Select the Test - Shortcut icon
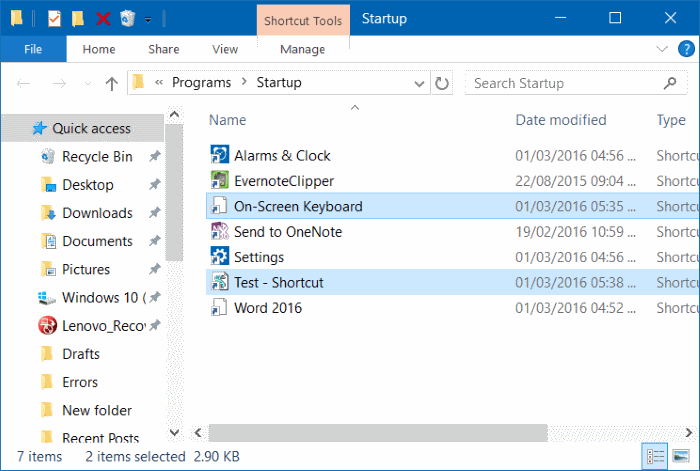 (220, 282)
